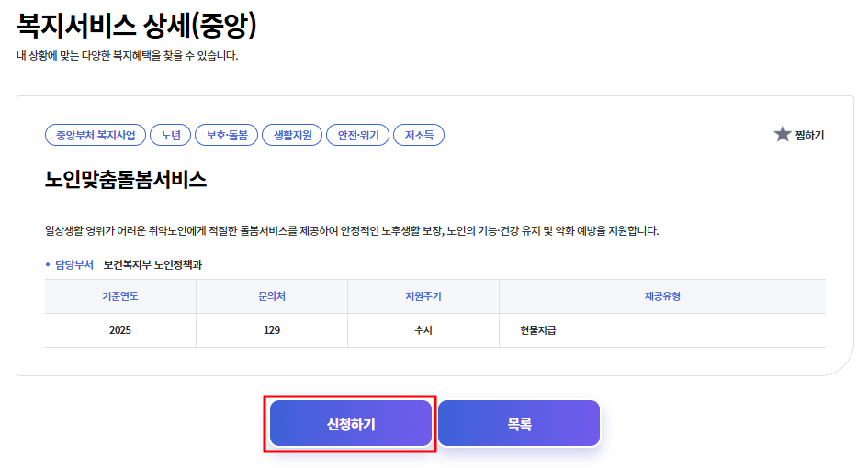Screen dimensions: 868x468
Task: Click the 찜하기 label
Action: (809, 136)
